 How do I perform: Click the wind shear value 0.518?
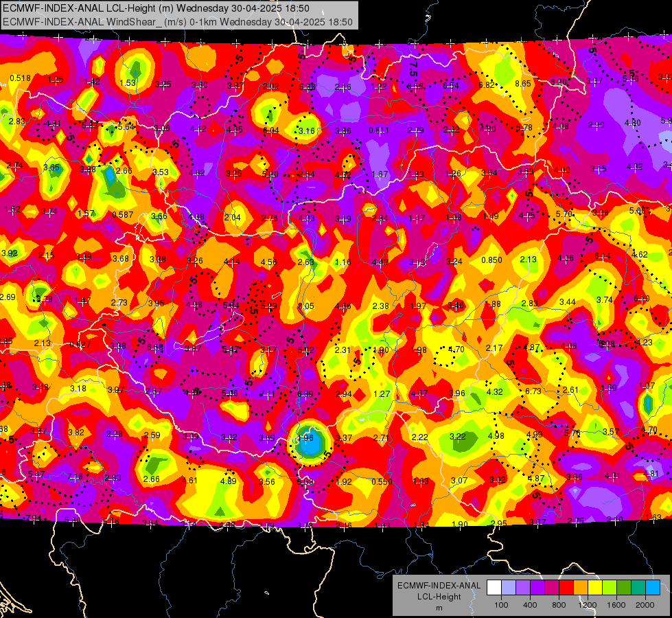[20, 78]
